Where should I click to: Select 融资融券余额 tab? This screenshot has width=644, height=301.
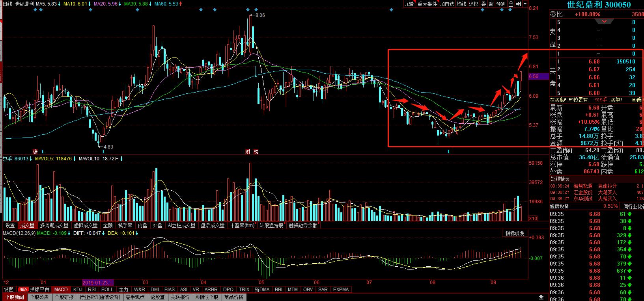click(303, 225)
